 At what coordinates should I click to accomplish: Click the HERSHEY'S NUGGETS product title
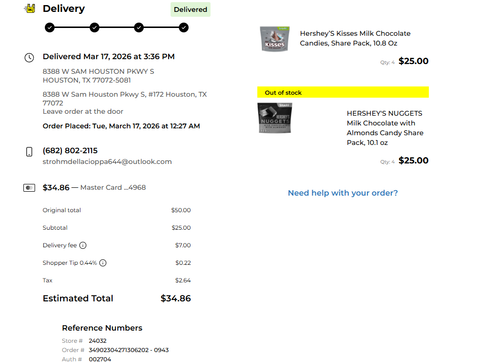385,128
